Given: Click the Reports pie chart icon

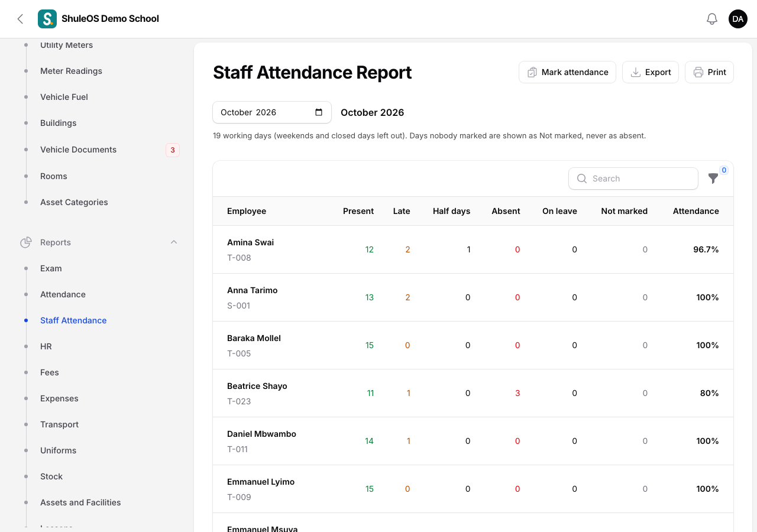Looking at the screenshot, I should [x=26, y=242].
